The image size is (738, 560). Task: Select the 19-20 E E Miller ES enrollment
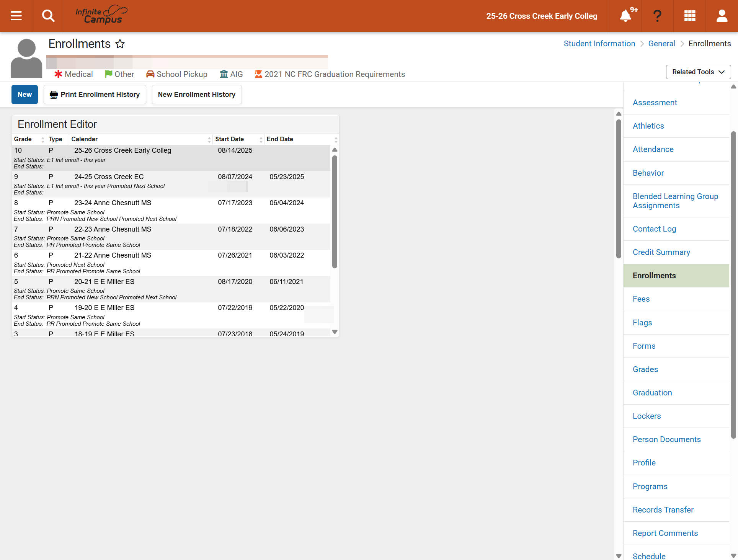[x=171, y=315]
